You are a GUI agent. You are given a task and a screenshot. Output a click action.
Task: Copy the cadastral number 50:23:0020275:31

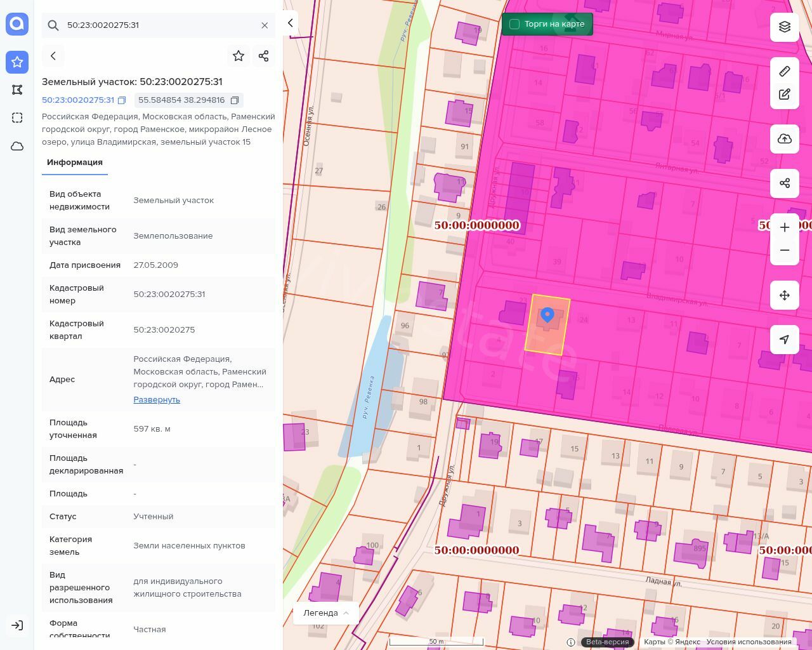coord(122,100)
